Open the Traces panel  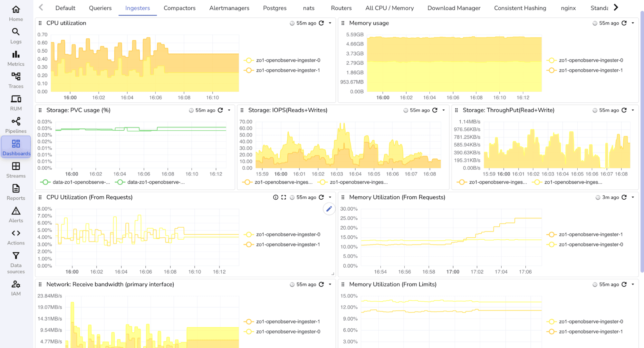click(x=15, y=80)
